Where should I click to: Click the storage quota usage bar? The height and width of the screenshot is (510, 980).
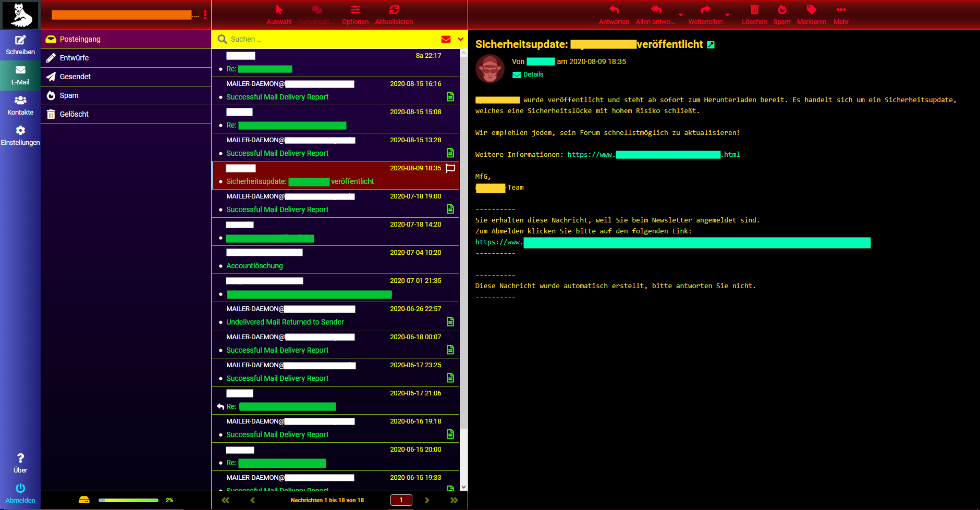pos(128,500)
